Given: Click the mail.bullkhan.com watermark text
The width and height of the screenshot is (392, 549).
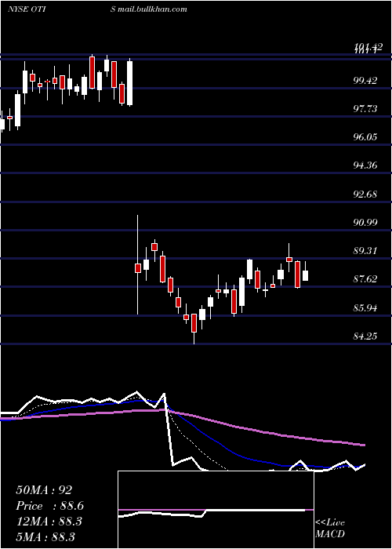Looking at the screenshot, I should pyautogui.click(x=152, y=9).
